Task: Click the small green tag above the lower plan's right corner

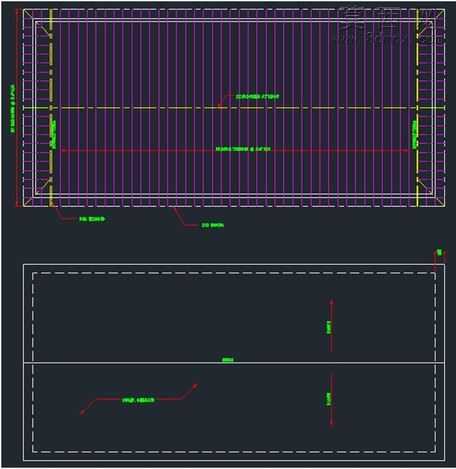Action: 440,252
